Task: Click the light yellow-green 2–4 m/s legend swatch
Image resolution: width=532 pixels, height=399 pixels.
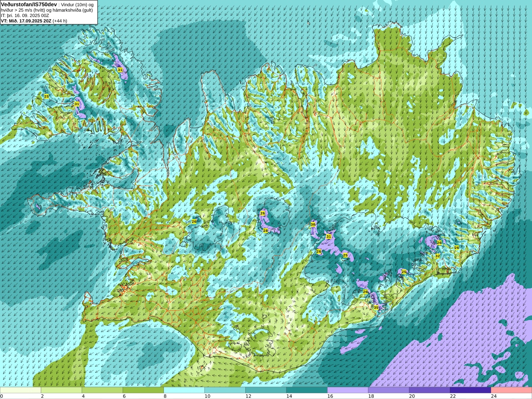Action: point(62,390)
